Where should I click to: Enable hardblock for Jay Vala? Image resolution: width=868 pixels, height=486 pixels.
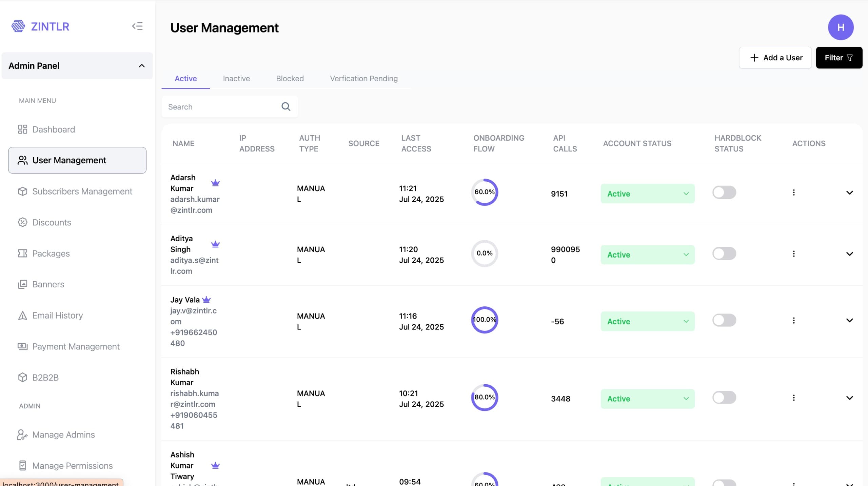(x=724, y=320)
